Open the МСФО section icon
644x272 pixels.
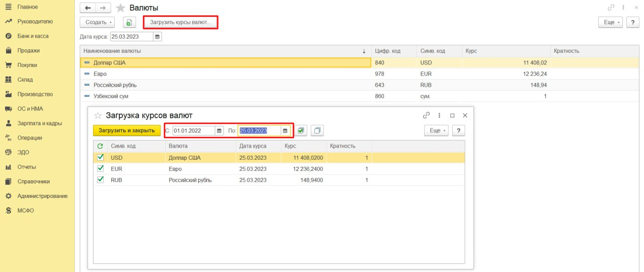pos(8,211)
